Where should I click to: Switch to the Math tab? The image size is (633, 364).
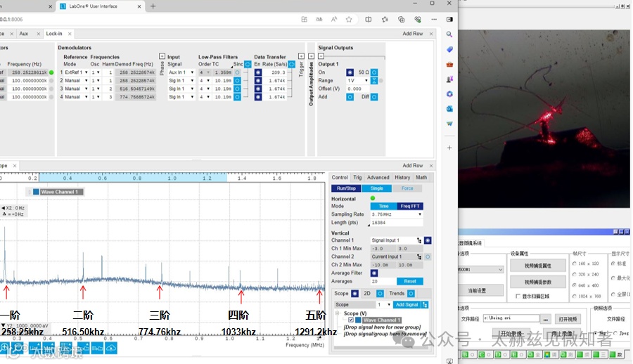pos(421,178)
